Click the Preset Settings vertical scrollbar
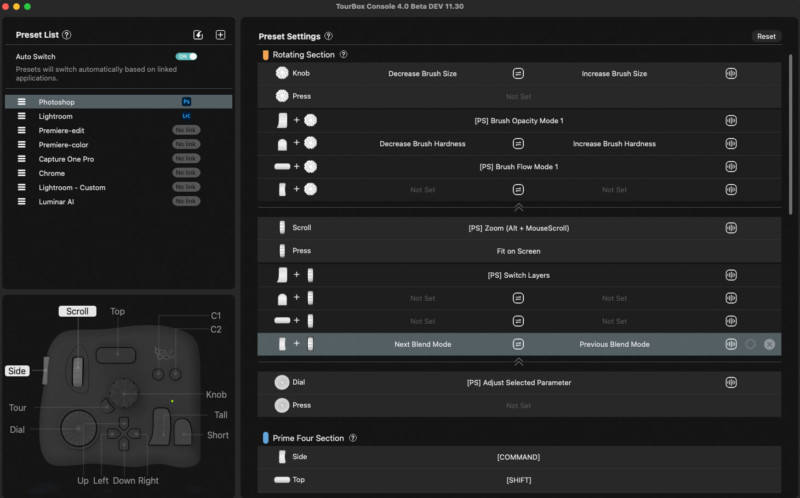Screen dimensions: 800x498 click(791, 135)
